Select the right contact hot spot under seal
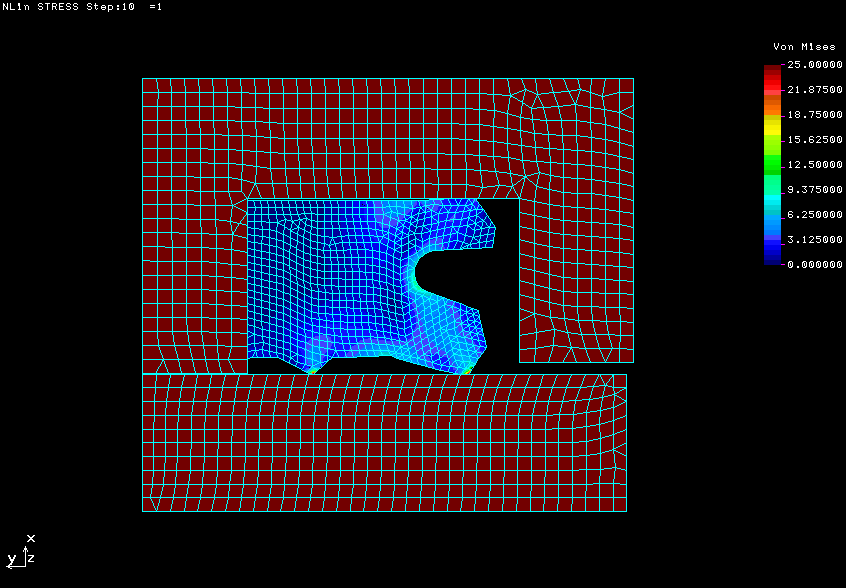 point(467,371)
